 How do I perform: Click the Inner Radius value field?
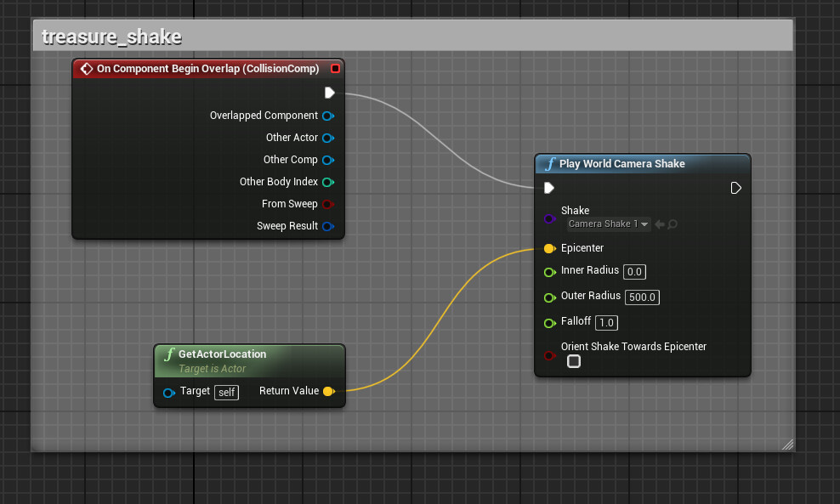click(634, 272)
